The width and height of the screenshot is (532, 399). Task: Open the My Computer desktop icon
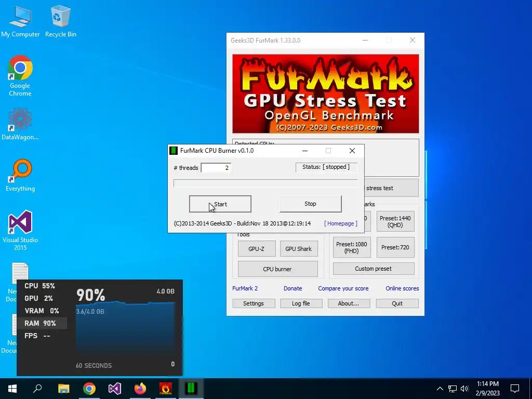[x=20, y=22]
